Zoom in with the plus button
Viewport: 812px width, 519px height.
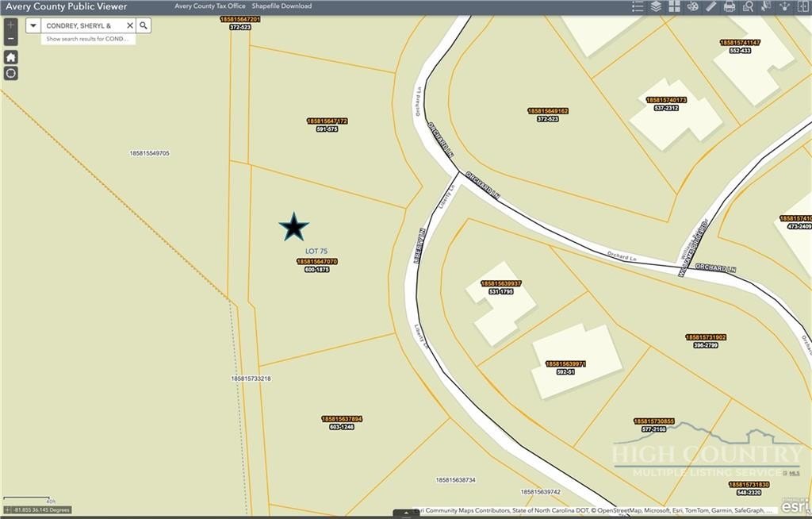[10, 25]
